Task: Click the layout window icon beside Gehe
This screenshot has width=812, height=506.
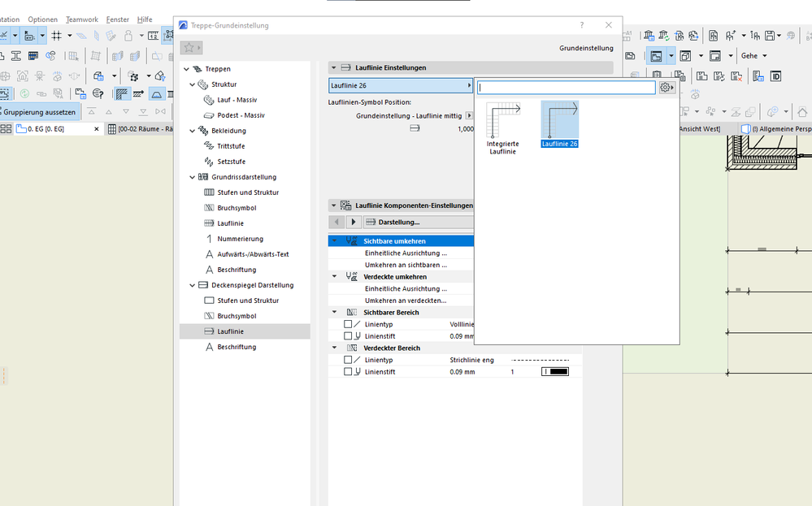Action: click(x=715, y=56)
